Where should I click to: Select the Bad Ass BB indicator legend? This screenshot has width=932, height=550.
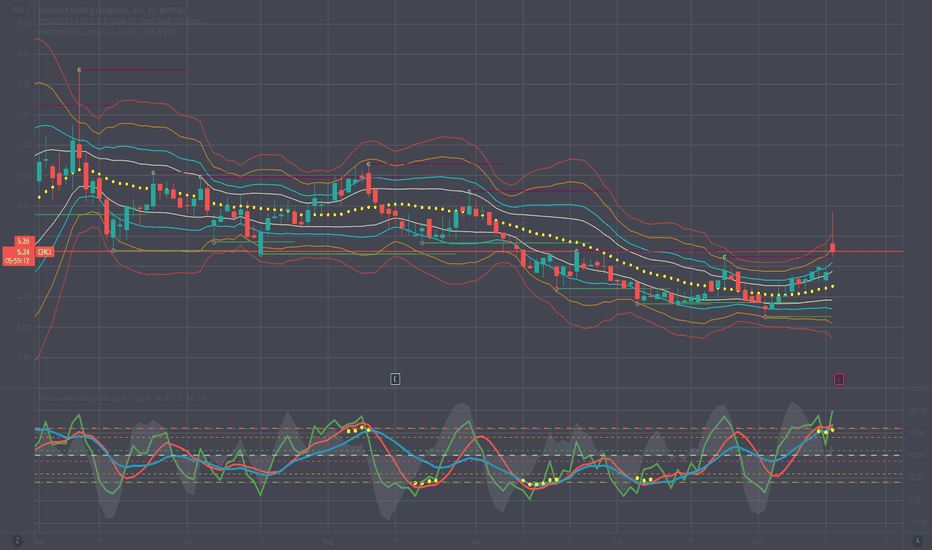pyautogui.click(x=107, y=31)
